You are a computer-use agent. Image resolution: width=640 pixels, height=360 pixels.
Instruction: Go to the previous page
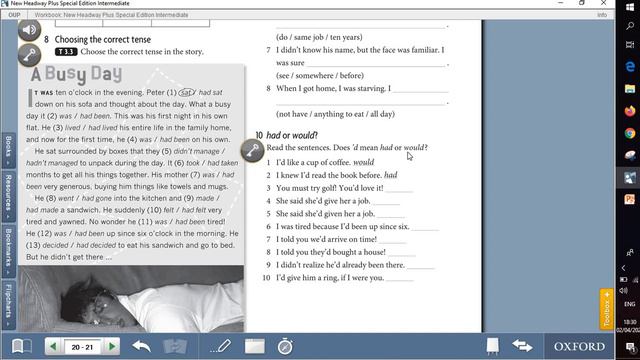coord(53,347)
